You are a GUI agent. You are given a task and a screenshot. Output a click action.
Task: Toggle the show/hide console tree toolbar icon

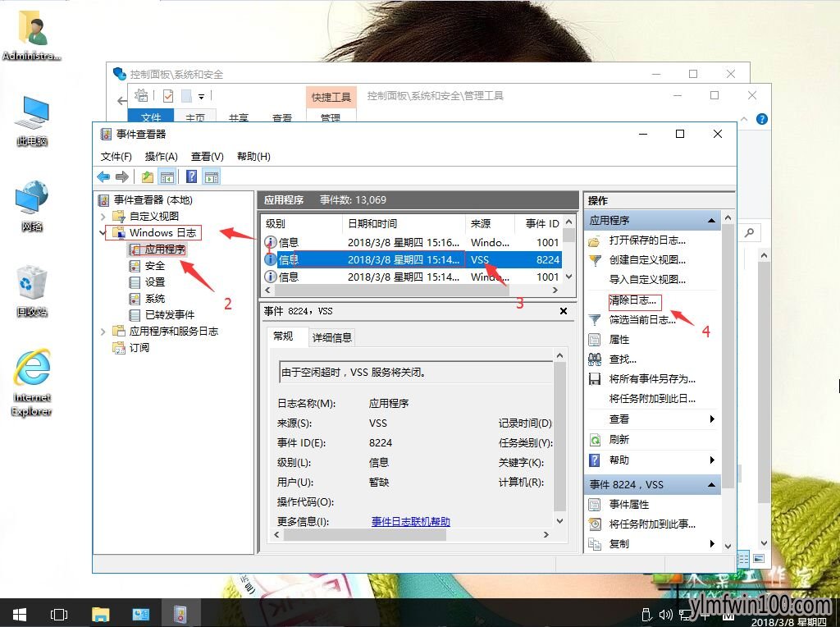coord(167,176)
